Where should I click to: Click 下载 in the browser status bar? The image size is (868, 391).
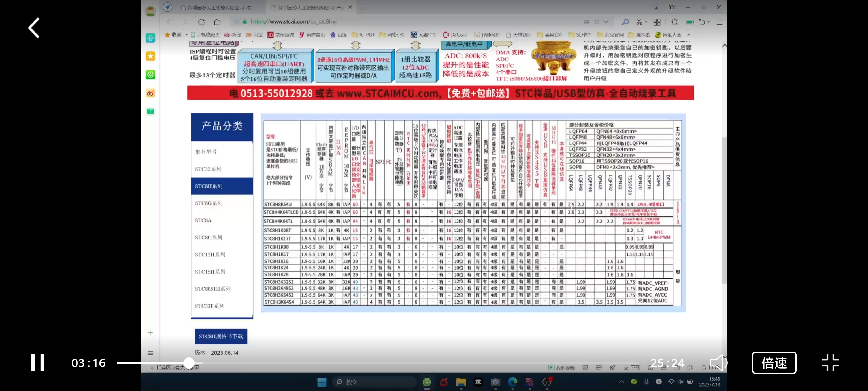[632, 367]
